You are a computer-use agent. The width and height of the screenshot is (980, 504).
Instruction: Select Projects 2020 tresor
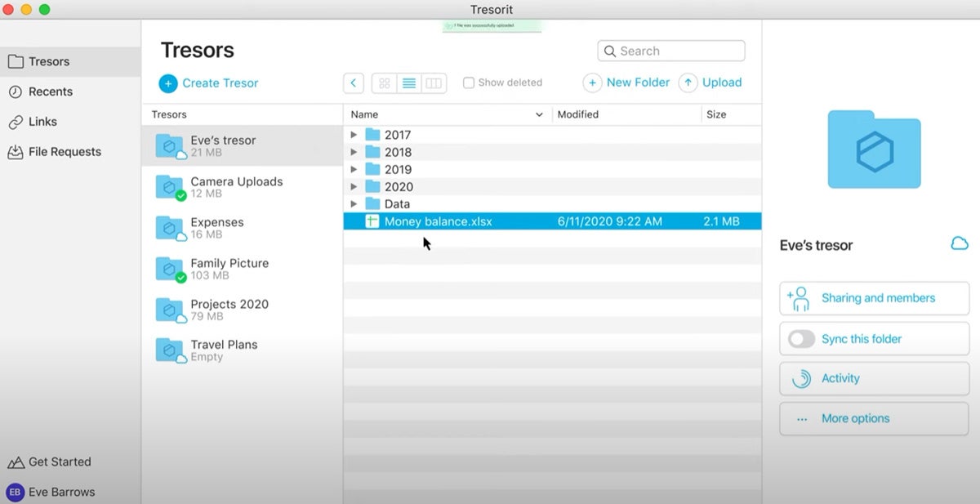click(x=242, y=310)
